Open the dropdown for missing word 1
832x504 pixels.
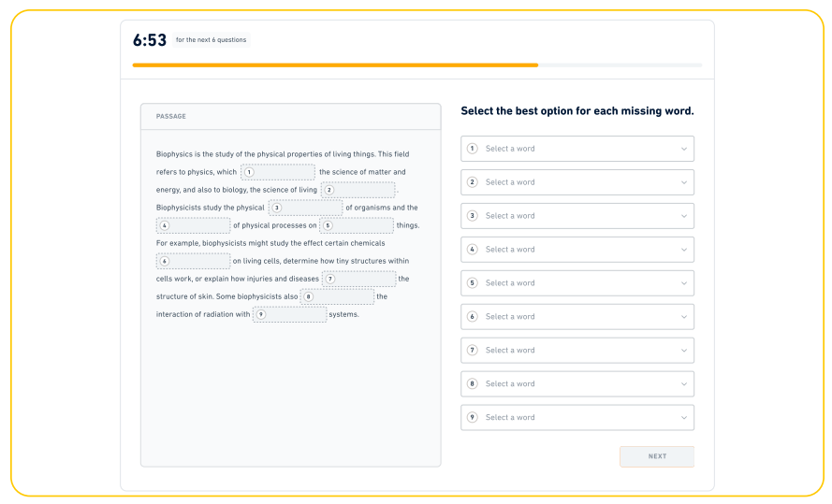[x=577, y=149]
